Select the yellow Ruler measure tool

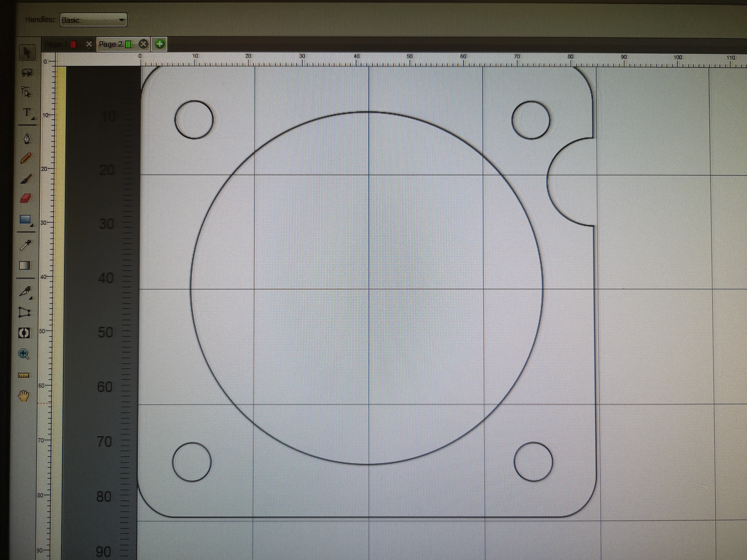coord(23,375)
